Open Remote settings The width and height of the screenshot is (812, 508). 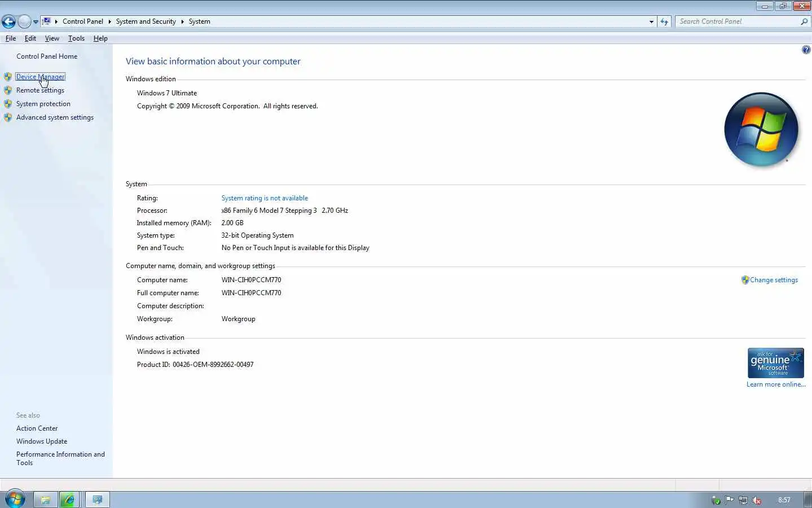(40, 90)
